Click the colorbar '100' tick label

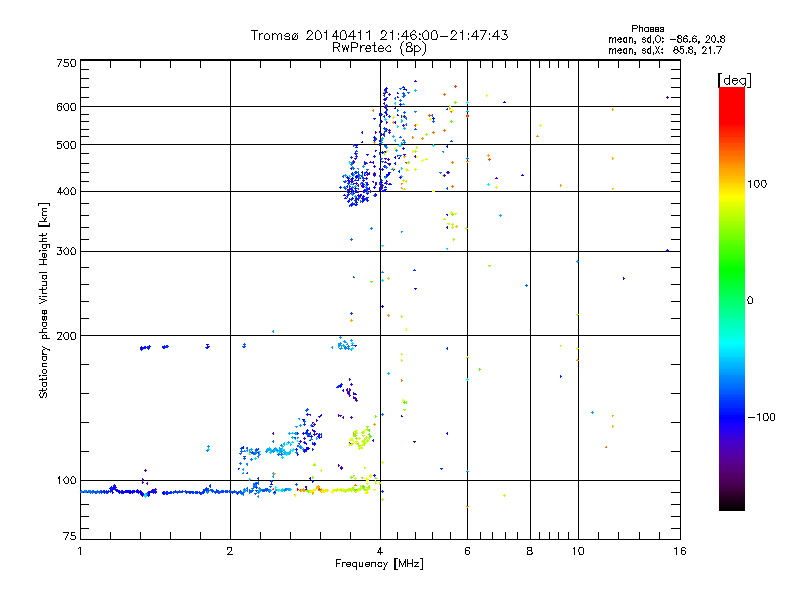pyautogui.click(x=757, y=184)
